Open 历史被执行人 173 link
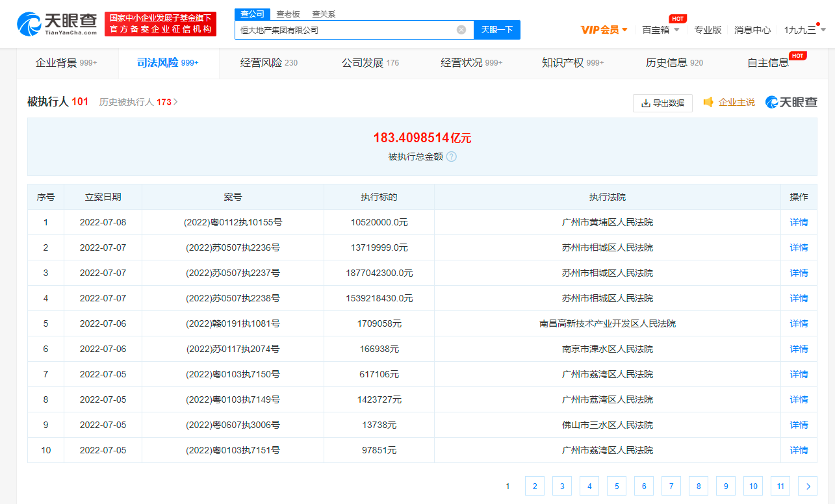The image size is (835, 504). coord(138,102)
